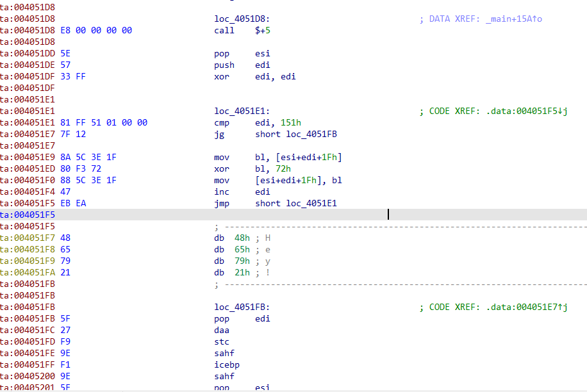Click the 'inc edi' instruction
This screenshot has height=392, width=587.
242,192
